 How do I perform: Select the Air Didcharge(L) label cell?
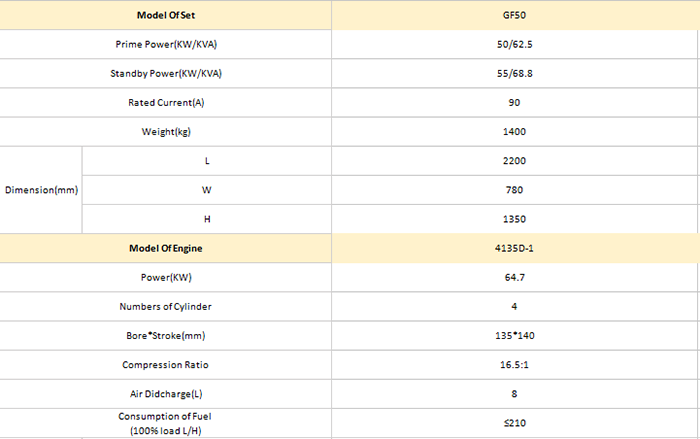166,394
